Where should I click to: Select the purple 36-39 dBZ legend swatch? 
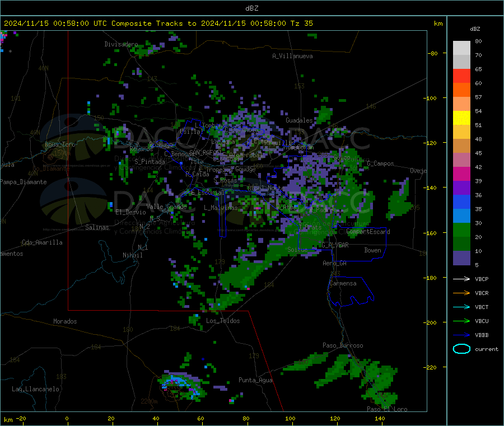point(461,188)
